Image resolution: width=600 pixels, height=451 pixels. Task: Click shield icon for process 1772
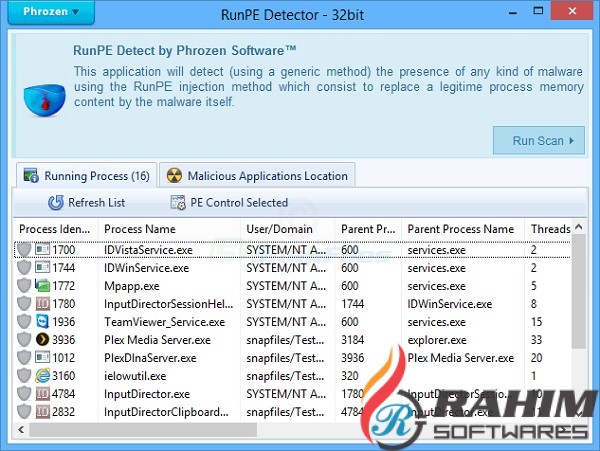(24, 286)
